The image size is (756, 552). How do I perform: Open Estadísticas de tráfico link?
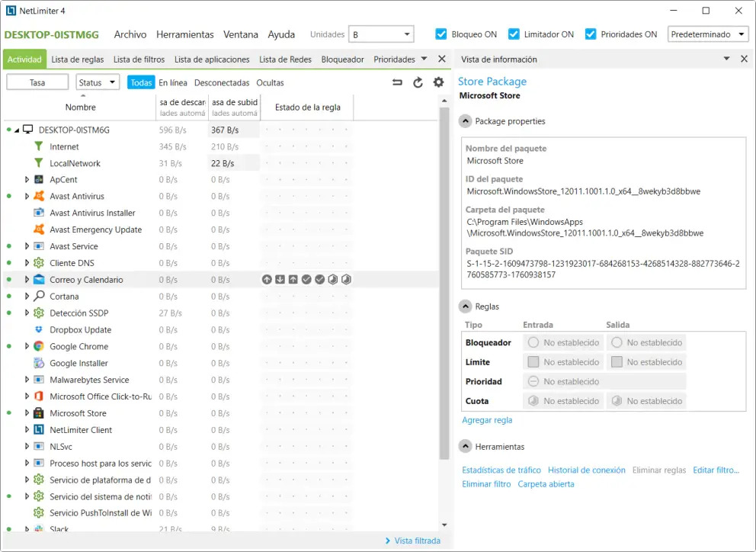[x=501, y=470]
